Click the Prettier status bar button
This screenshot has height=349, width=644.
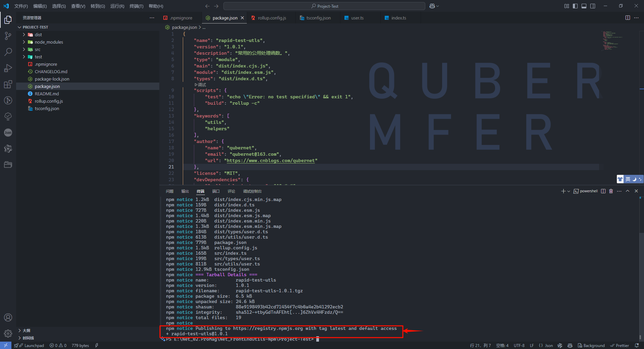tap(620, 345)
